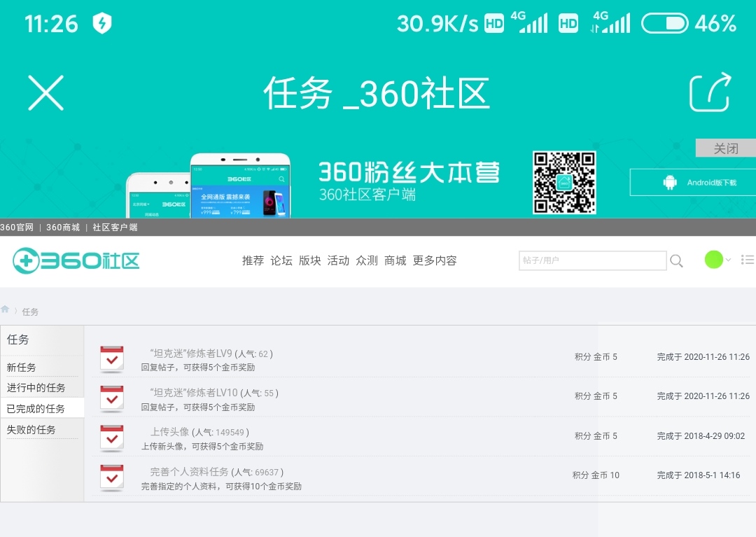756x537 pixels.
Task: Open the “坦克迷”修炼者LV9 task title
Action: pos(191,354)
